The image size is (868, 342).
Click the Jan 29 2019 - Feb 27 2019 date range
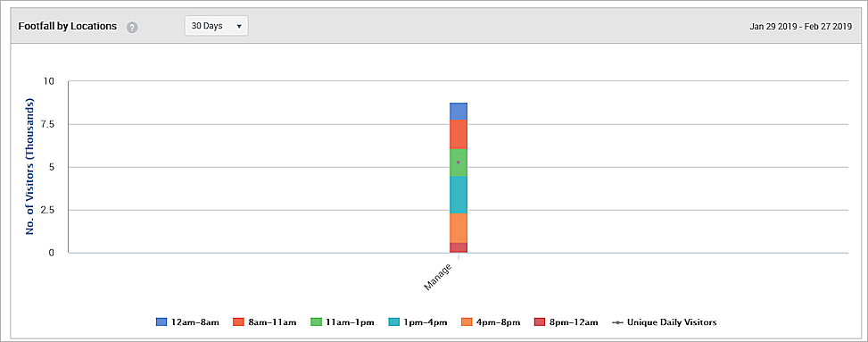coord(800,27)
